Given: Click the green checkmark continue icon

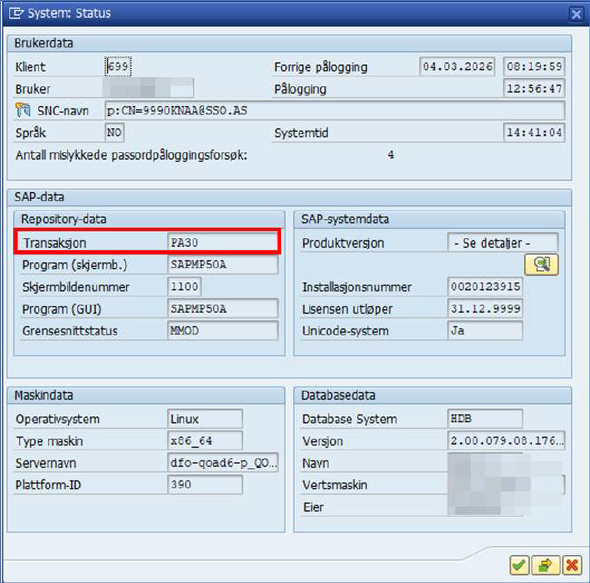Looking at the screenshot, I should (520, 565).
